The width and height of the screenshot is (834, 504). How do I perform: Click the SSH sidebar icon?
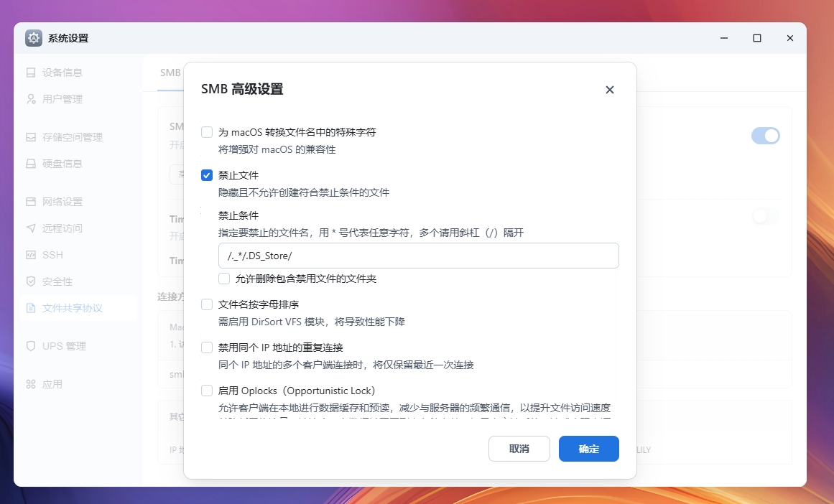tap(31, 255)
